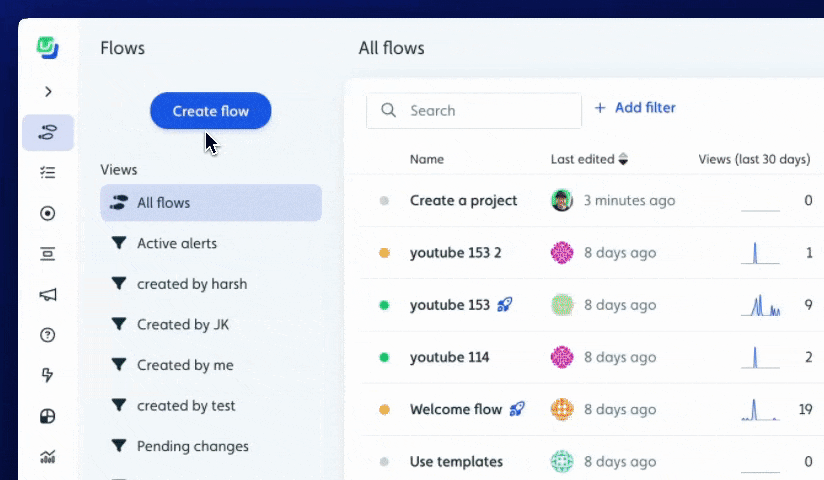Click the Userflow logo icon
Screen dimensions: 824x480
click(47, 48)
